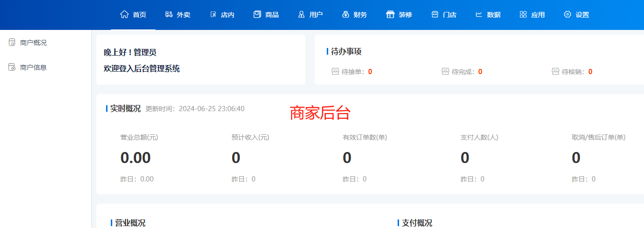Click the grid icon for 应用
This screenshot has width=644, height=228.
523,14
